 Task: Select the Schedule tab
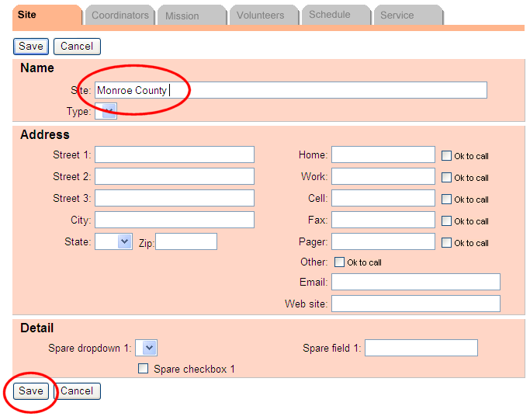329,15
